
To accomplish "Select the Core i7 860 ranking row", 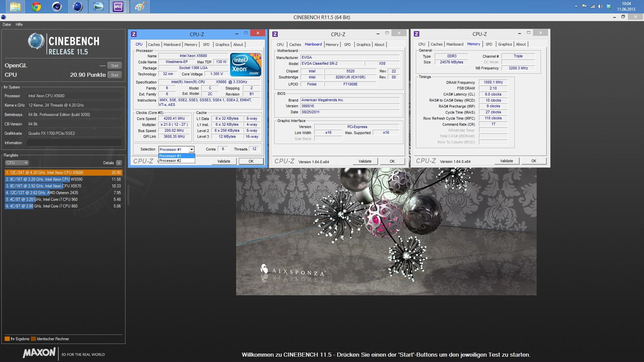I will tap(63, 206).
